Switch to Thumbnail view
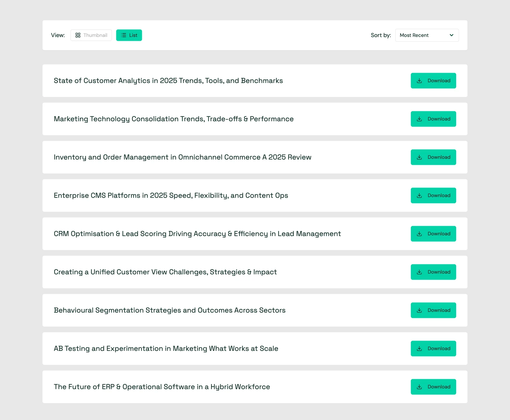 point(91,35)
